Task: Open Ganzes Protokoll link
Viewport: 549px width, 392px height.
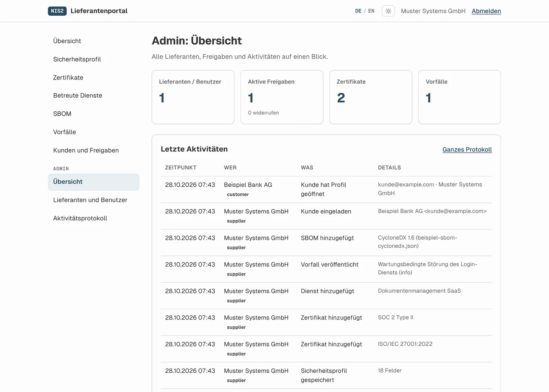Action: (467, 149)
